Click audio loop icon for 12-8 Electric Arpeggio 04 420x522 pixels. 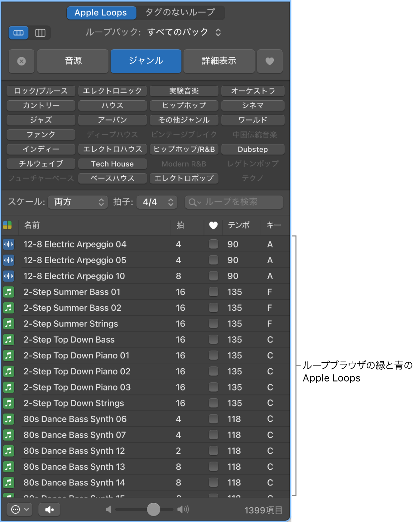9,244
